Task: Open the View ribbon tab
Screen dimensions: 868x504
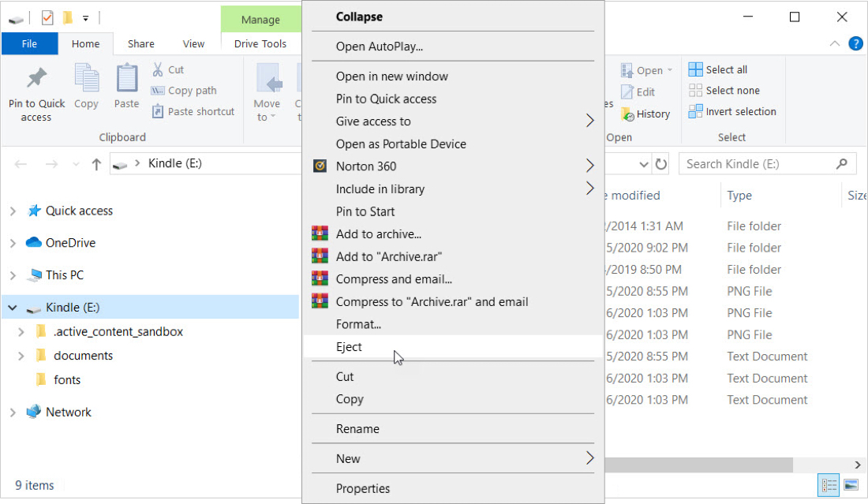Action: click(193, 44)
